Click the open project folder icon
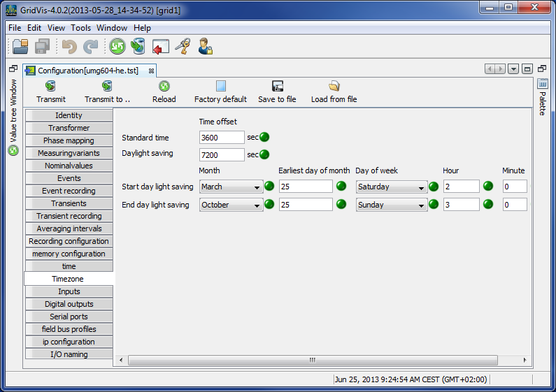Screen dimensions: 556x392 pyautogui.click(x=20, y=47)
